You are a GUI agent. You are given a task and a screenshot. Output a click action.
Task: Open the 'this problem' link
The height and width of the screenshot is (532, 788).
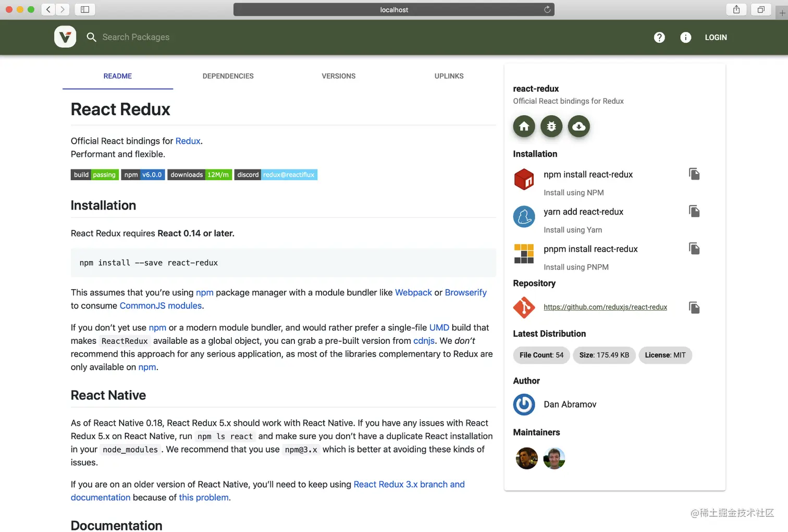click(x=203, y=498)
